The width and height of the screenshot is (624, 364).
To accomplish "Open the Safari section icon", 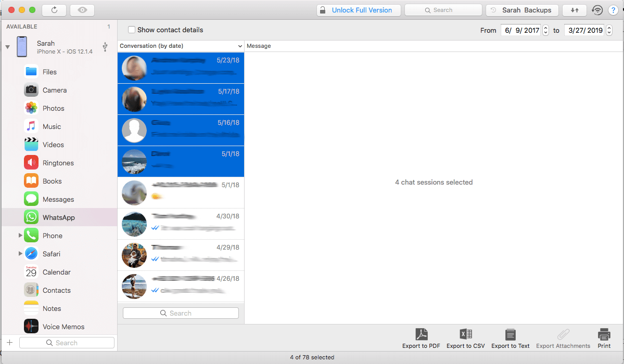I will click(x=31, y=254).
